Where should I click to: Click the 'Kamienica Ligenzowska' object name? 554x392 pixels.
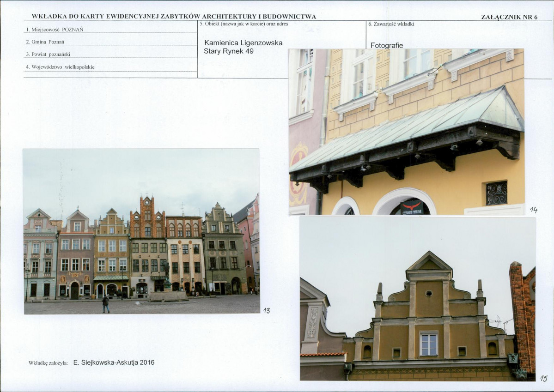point(243,43)
